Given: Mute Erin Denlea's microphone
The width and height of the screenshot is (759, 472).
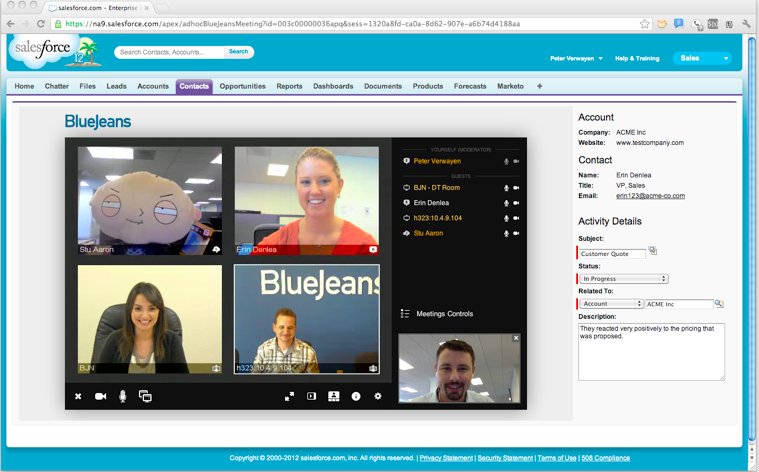Looking at the screenshot, I should click(x=506, y=203).
